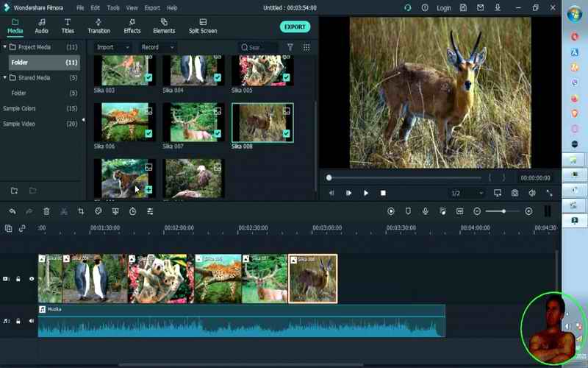Hide the video track with eye icon
This screenshot has width=588, height=368.
click(x=32, y=279)
